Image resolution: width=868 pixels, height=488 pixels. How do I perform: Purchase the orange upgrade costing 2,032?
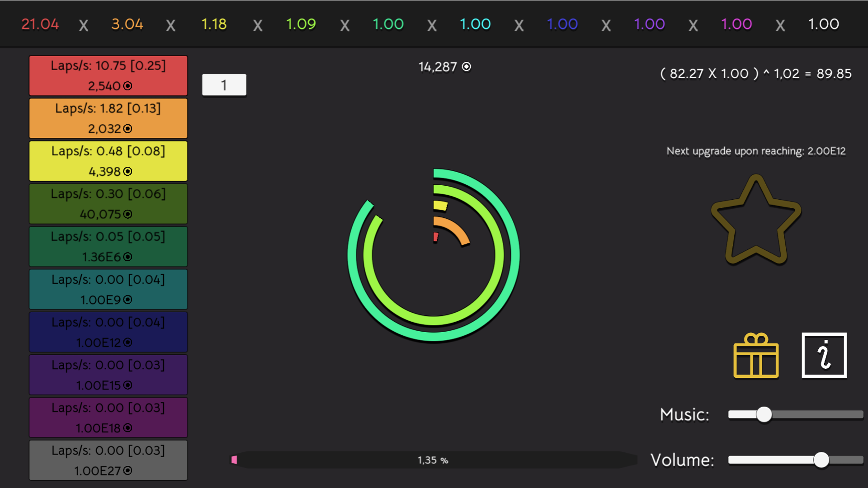click(108, 118)
